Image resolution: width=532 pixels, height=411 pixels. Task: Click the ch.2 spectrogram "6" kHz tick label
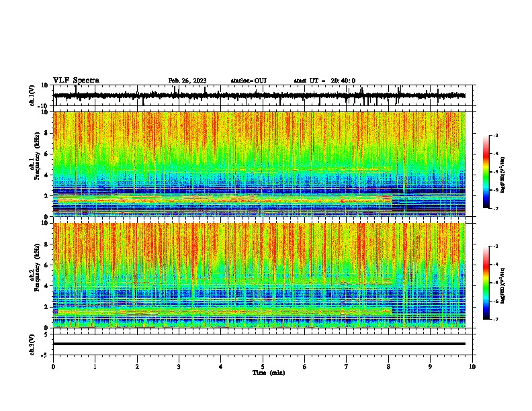coord(46,265)
